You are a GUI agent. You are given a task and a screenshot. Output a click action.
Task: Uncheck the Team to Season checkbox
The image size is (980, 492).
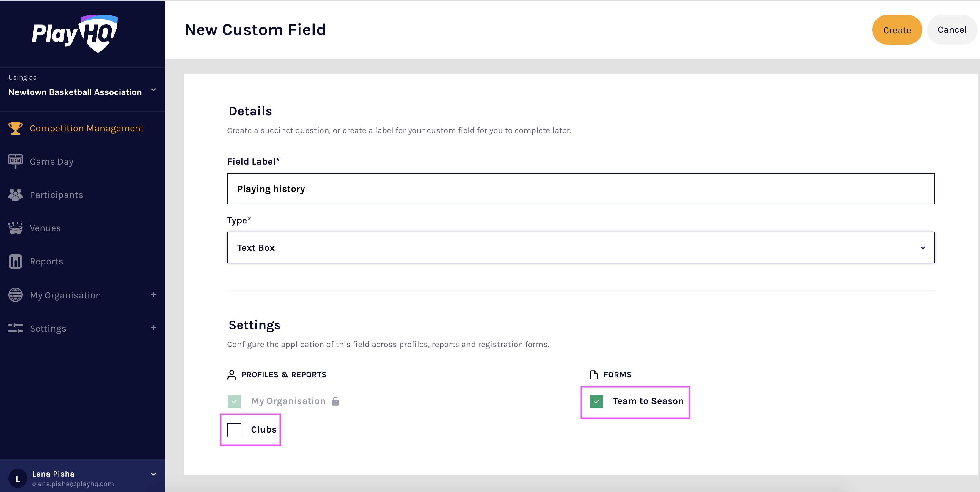pyautogui.click(x=596, y=401)
